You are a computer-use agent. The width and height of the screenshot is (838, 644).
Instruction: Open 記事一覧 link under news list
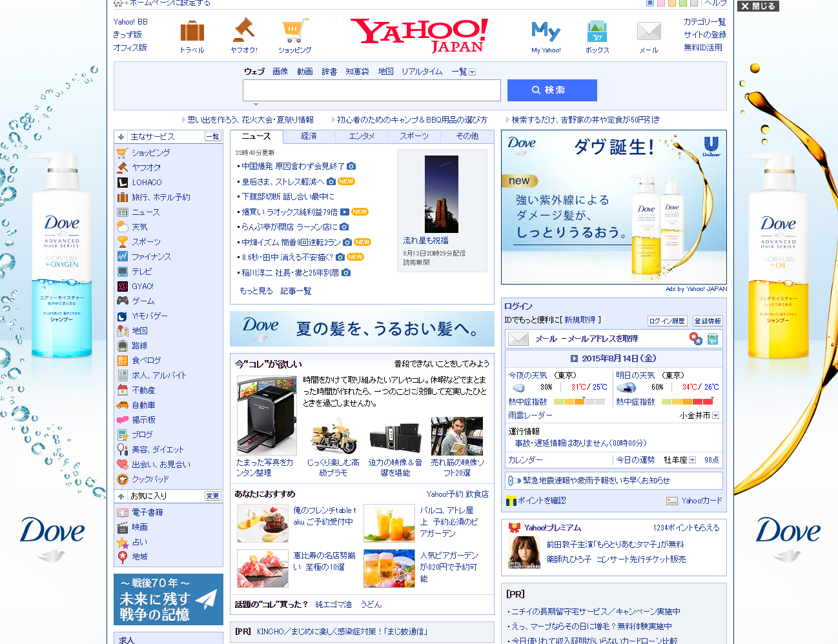(296, 291)
